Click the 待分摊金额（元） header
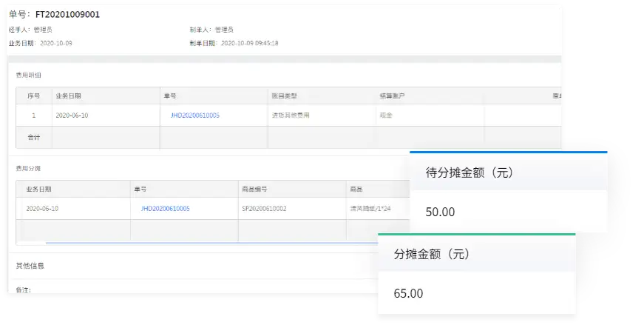644x325 pixels. click(x=470, y=172)
